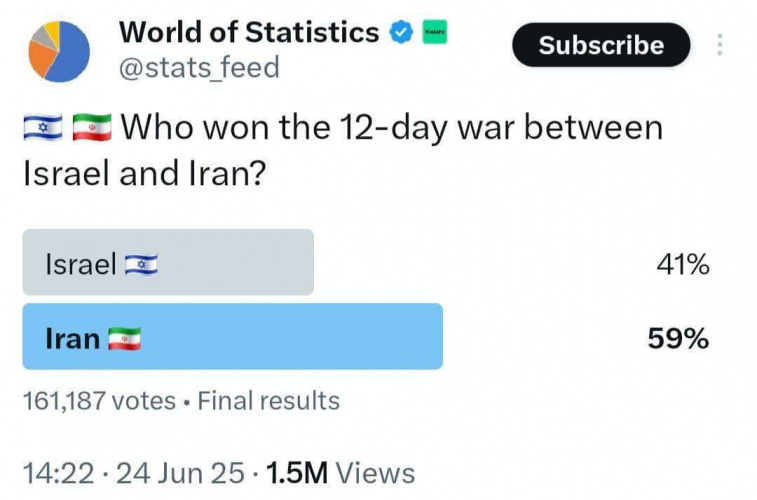Select the grey Israel poll result bar
The height and width of the screenshot is (500, 757).
coord(168,263)
